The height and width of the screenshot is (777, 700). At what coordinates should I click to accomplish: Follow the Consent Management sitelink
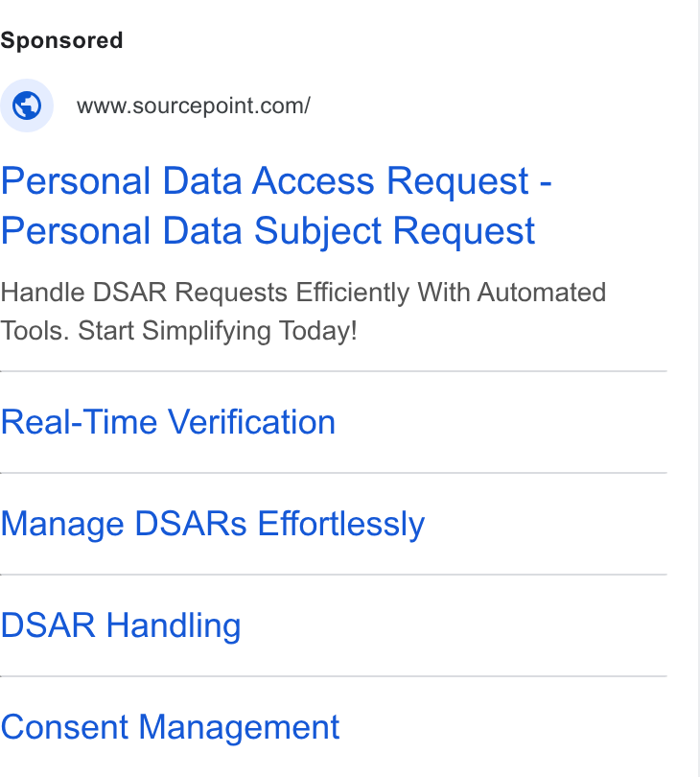pyautogui.click(x=170, y=727)
